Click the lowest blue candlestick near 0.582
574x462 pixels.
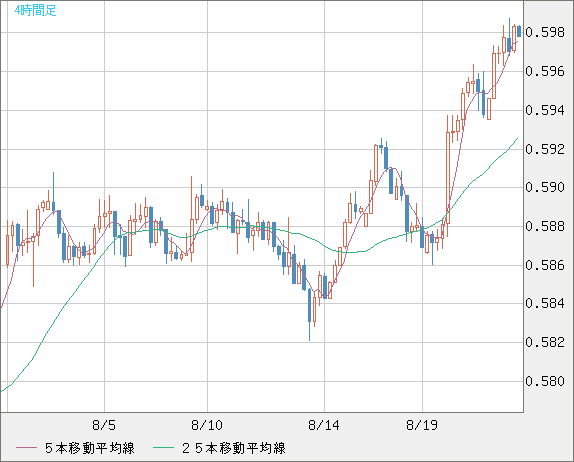(309, 314)
